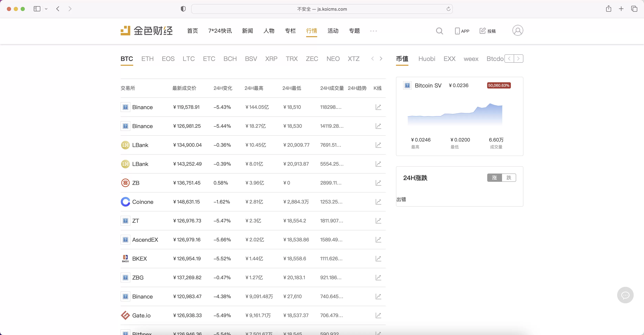Click the Safari share icon
This screenshot has height=335, width=644.
[609, 9]
